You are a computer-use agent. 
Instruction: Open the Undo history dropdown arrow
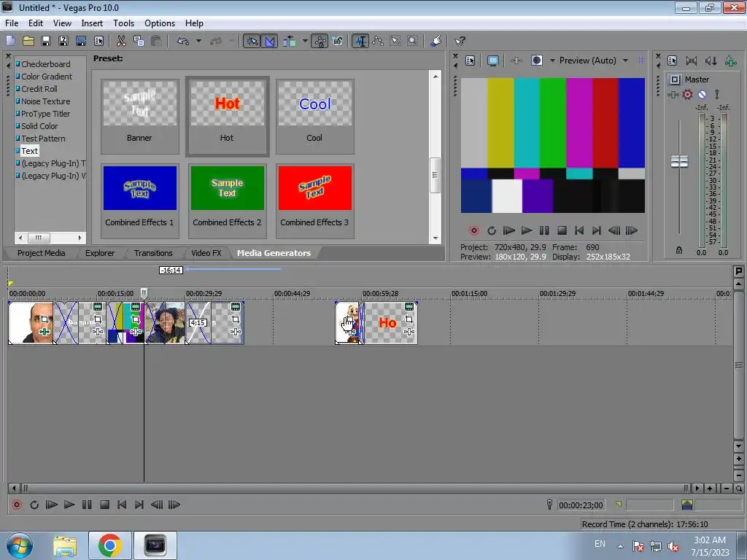[x=198, y=41]
